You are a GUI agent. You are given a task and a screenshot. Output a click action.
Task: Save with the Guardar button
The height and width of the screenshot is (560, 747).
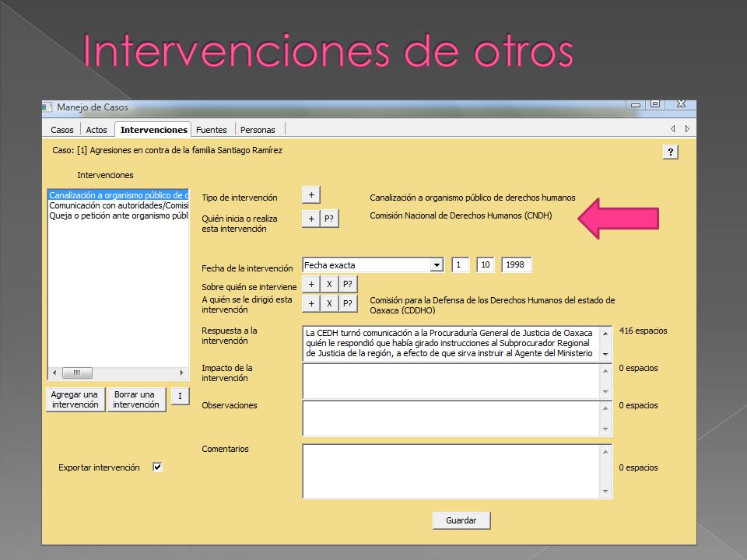coord(461,520)
